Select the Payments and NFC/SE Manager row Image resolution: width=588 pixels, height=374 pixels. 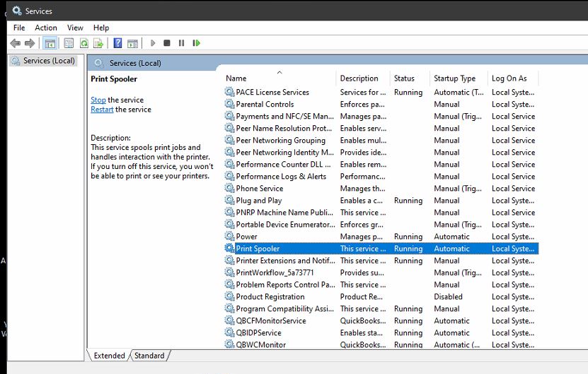pos(381,116)
